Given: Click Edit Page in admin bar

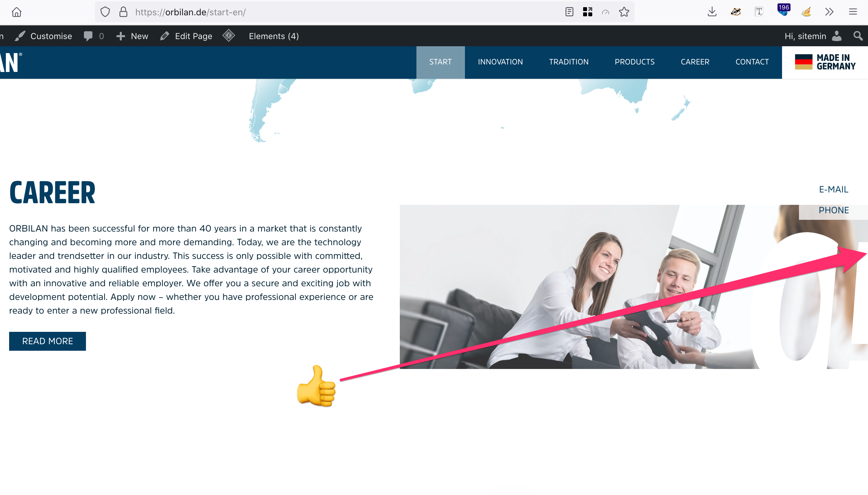Looking at the screenshot, I should pos(186,36).
